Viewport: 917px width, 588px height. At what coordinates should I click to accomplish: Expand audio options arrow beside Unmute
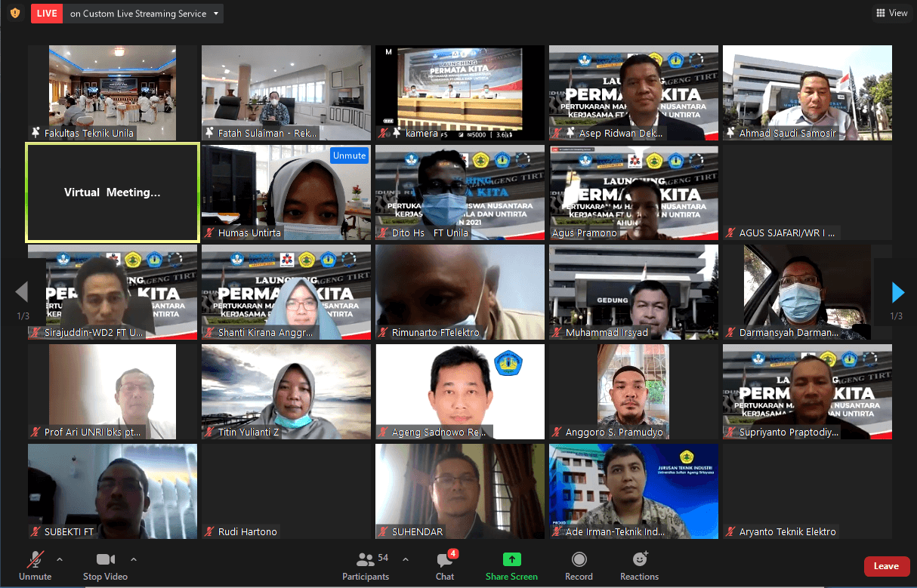pos(60,559)
